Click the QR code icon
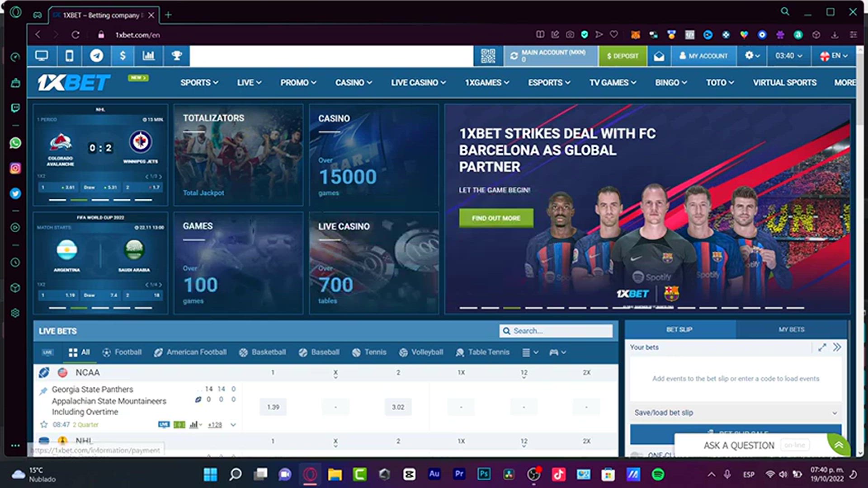The height and width of the screenshot is (488, 868). pos(488,56)
